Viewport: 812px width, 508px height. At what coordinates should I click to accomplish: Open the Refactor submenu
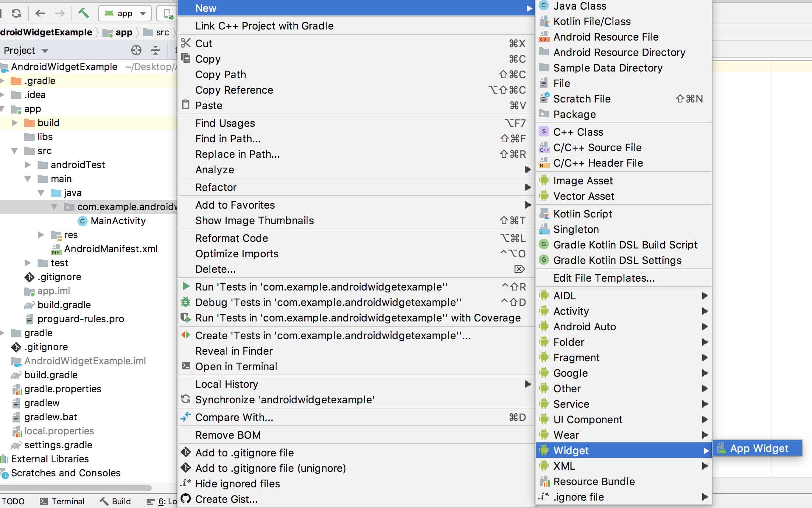tap(216, 187)
